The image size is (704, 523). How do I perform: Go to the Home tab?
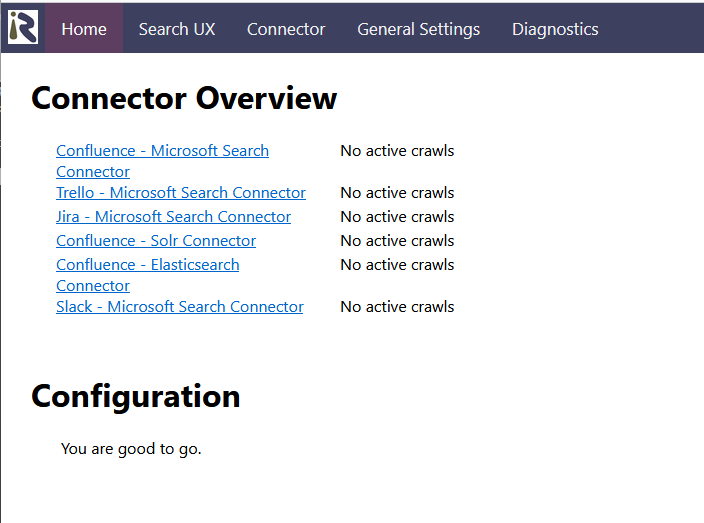(84, 29)
